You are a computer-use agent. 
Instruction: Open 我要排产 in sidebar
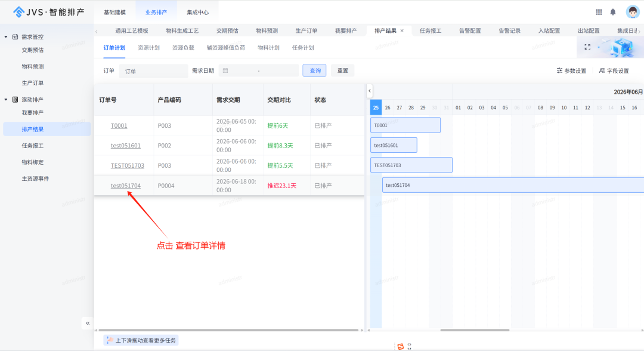coord(32,113)
